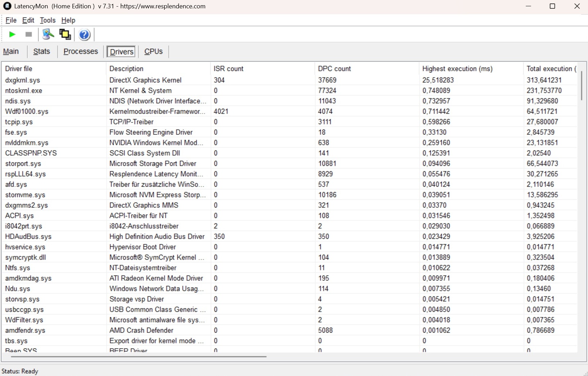The height and width of the screenshot is (376, 588).
Task: Select the i8042prt.sys entry
Action: [x=289, y=226]
